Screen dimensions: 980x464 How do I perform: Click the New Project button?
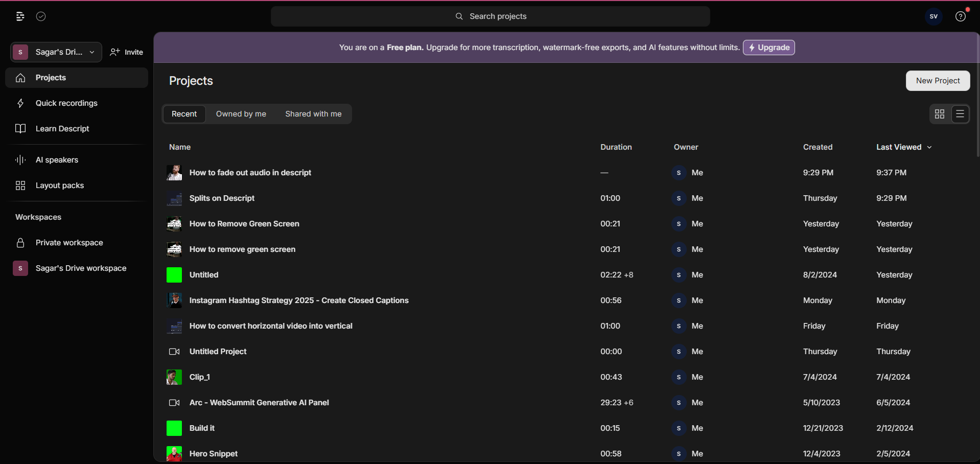(938, 81)
